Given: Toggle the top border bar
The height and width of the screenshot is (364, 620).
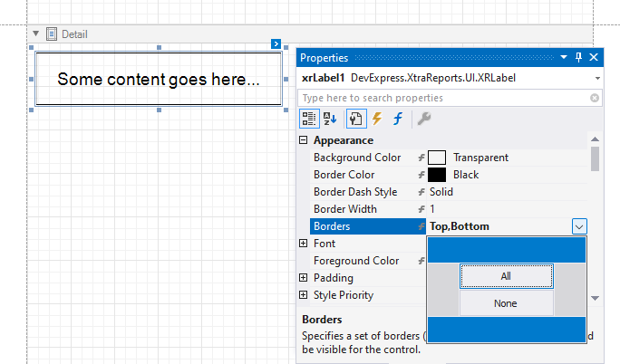Looking at the screenshot, I should click(x=507, y=250).
